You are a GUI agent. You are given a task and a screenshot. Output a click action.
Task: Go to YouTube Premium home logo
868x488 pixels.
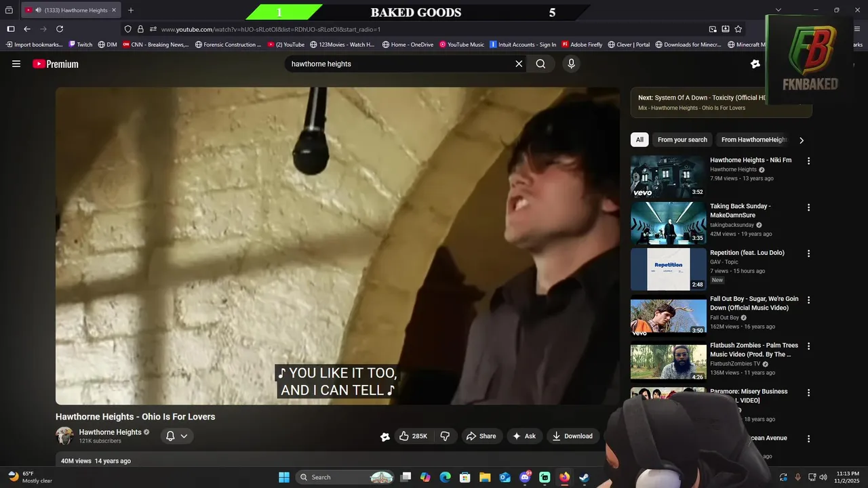click(56, 64)
